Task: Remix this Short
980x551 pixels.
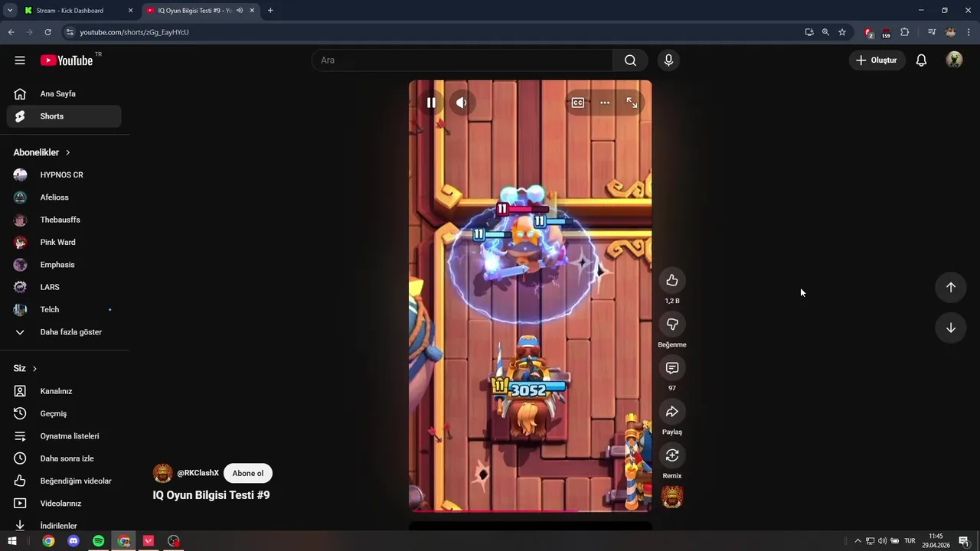Action: pyautogui.click(x=672, y=455)
